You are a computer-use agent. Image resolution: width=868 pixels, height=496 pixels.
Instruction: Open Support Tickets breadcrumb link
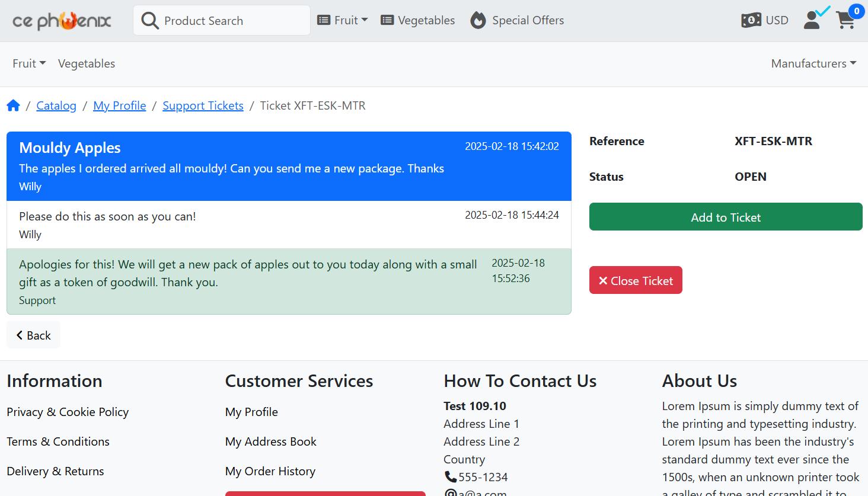pyautogui.click(x=203, y=105)
